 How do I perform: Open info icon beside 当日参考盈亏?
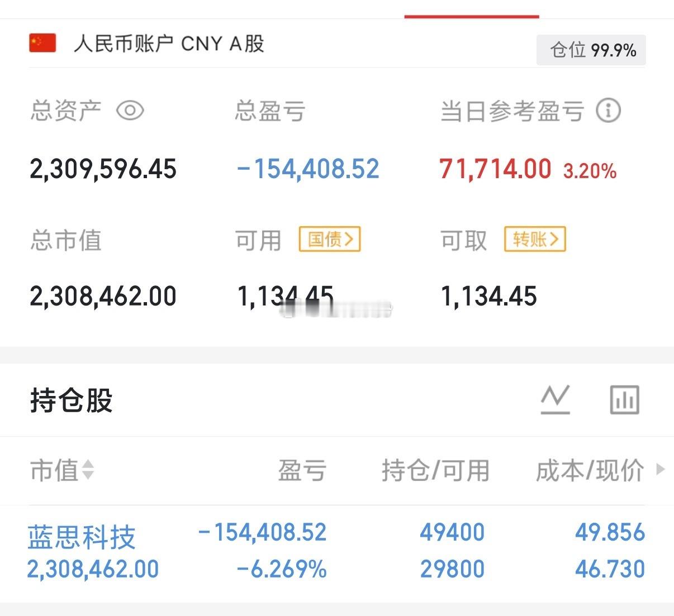608,111
